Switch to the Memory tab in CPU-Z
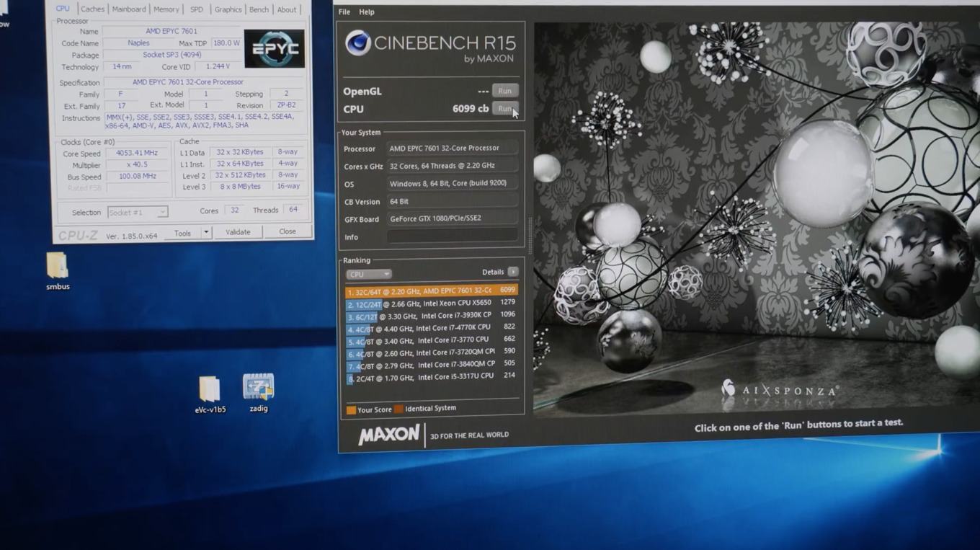Screen dimensions: 980x550 [166, 9]
